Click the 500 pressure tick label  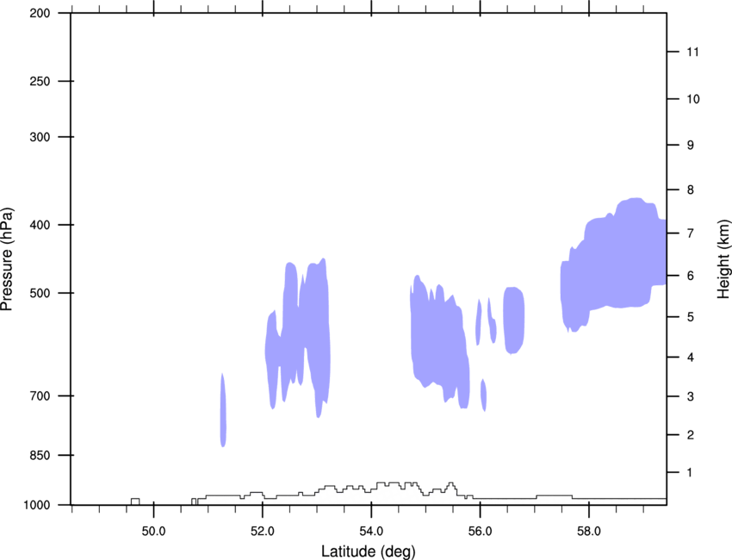coord(40,293)
